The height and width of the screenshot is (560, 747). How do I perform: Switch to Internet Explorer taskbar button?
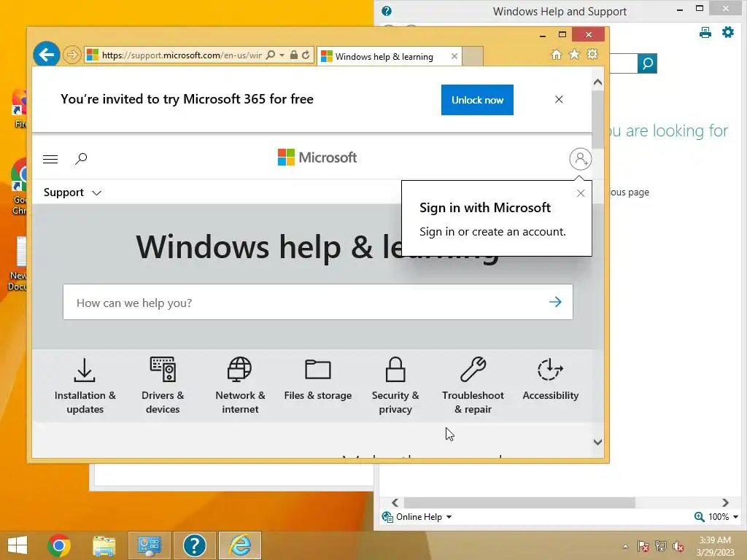240,545
